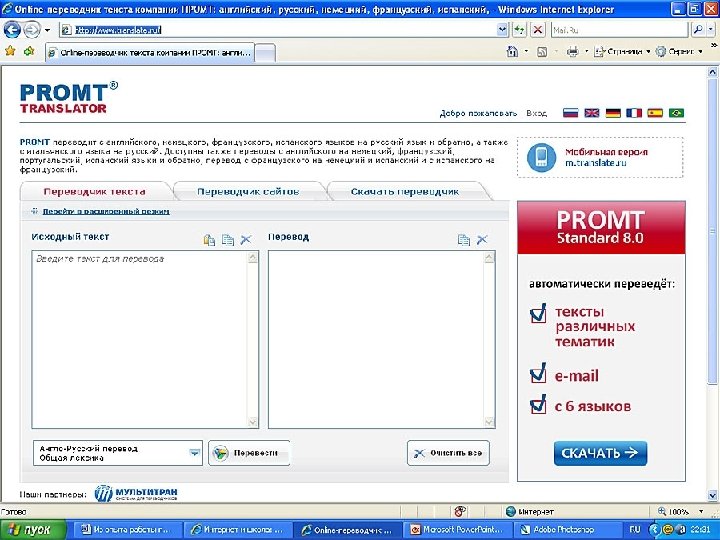Expand the address bar history dropdown

click(x=502, y=30)
